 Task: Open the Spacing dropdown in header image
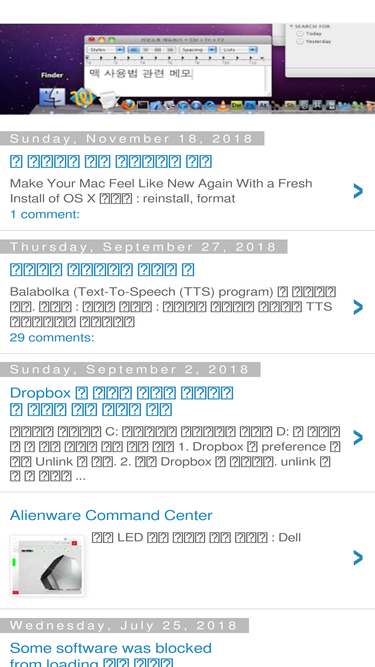(198, 50)
